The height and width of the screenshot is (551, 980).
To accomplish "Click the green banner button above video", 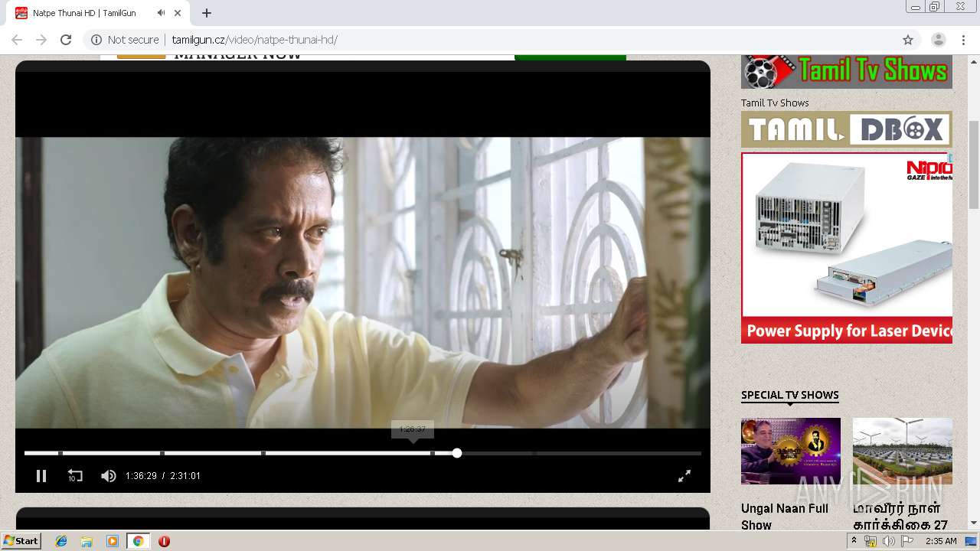I will 570,57.
